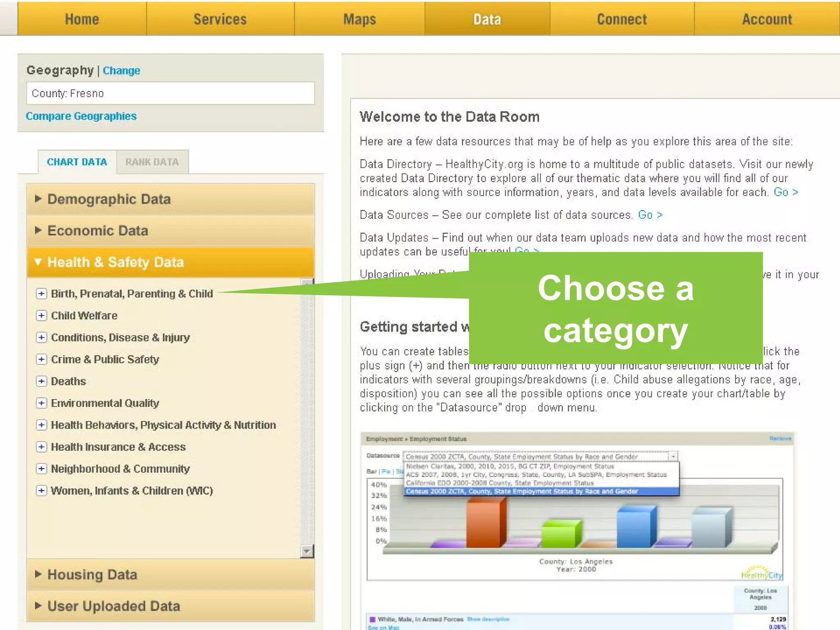840x630 pixels.
Task: Select Health Behaviors, Physical Activity & Nutrition label
Action: (163, 425)
